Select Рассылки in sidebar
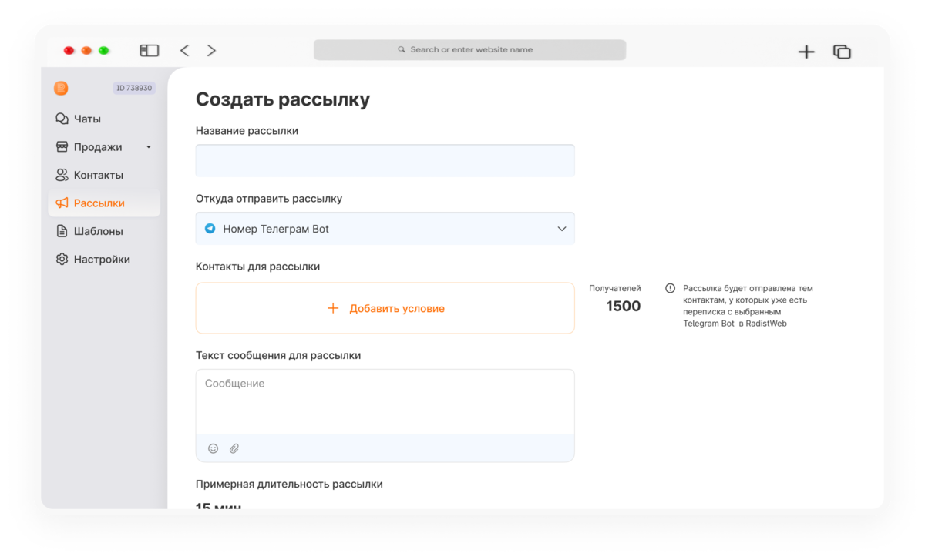The image size is (925, 560). (x=104, y=203)
